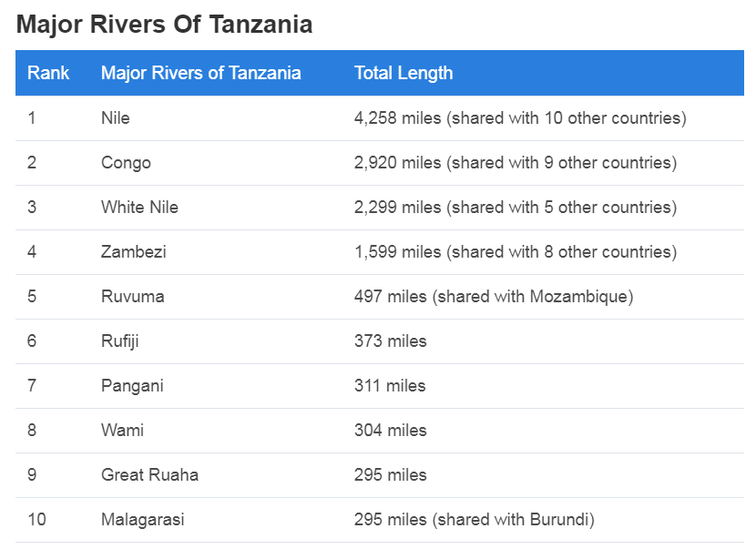The width and height of the screenshot is (756, 549).
Task: Select the White Nile cell
Action: [140, 208]
